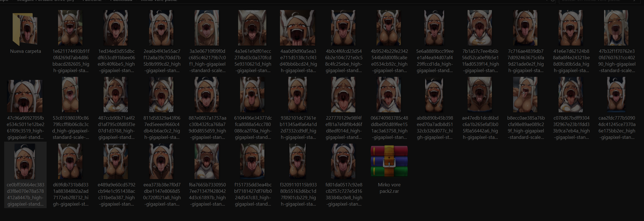The height and width of the screenshot is (221, 644).
Task: Select the file name beginning ae47edb1dcd6bd
Action: (480, 128)
